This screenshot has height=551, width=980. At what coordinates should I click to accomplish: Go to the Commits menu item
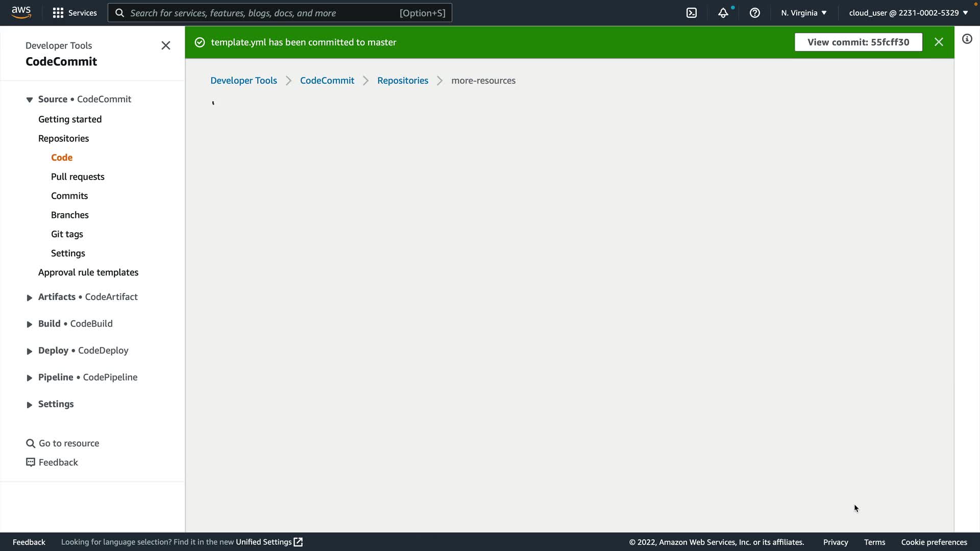pyautogui.click(x=69, y=196)
